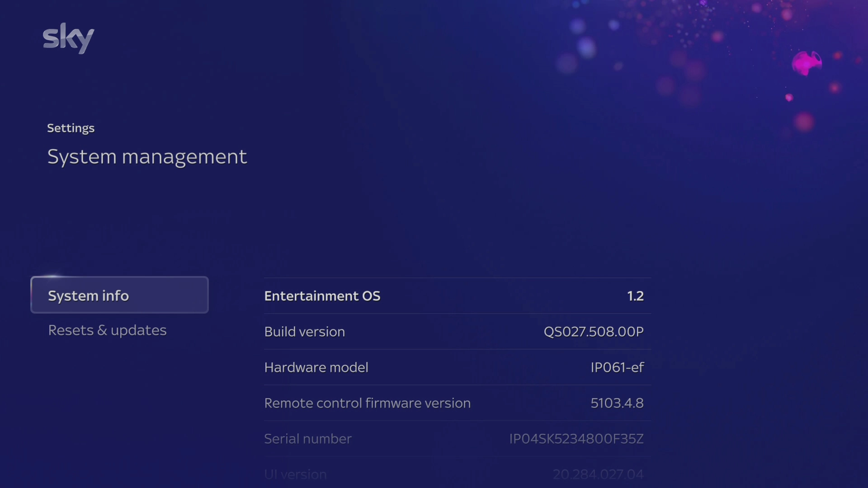Select the Entertainment OS row

322,296
